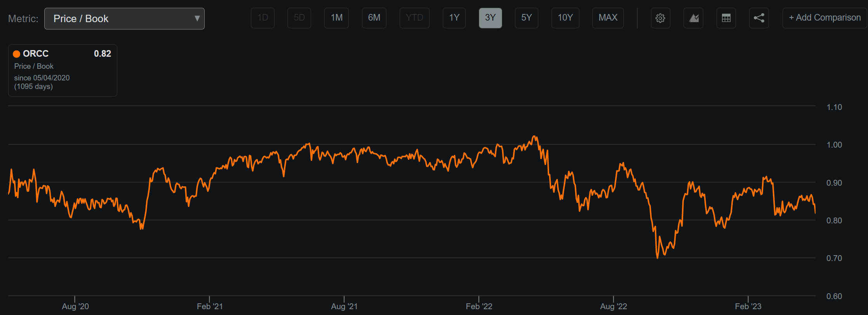Click the 0.60 y-axis value

point(834,296)
